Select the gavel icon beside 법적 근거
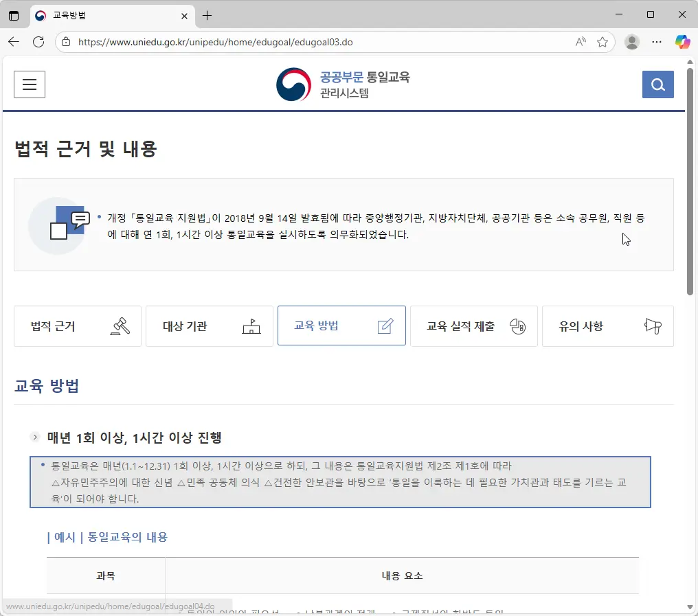This screenshot has width=698, height=616. (121, 326)
